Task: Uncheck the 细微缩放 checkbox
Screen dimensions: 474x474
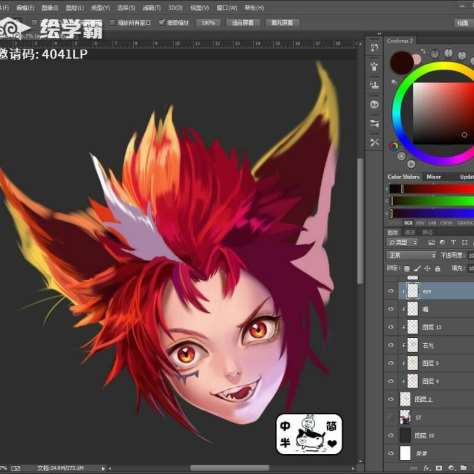Action: (162, 22)
